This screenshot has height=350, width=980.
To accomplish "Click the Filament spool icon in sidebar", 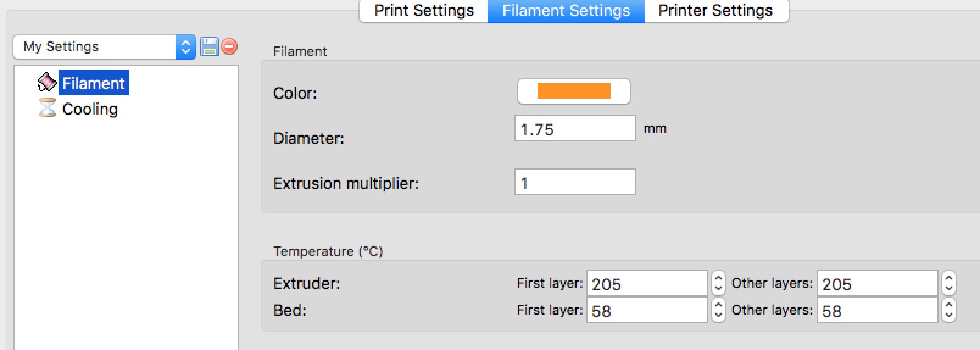I will click(x=47, y=82).
